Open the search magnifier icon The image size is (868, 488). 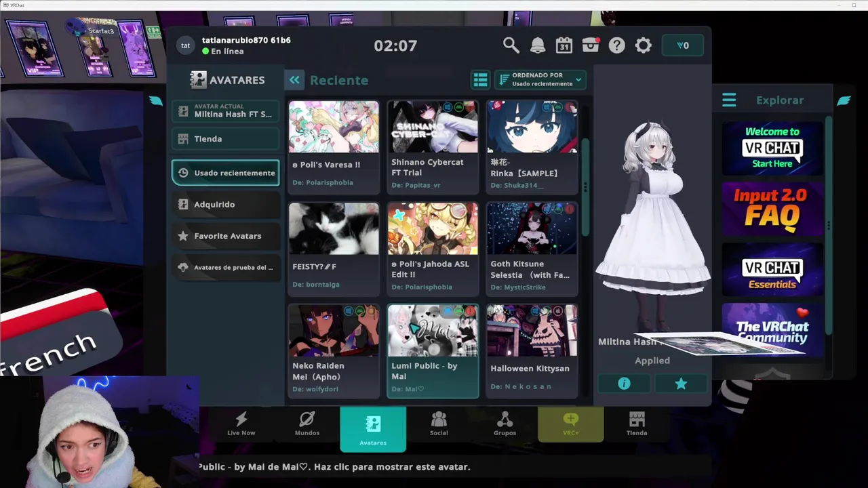[x=511, y=45]
